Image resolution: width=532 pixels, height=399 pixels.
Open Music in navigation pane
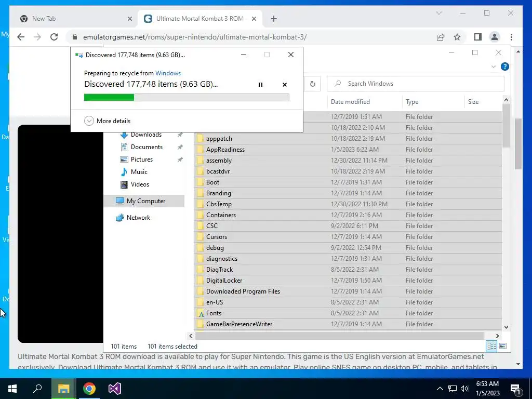point(139,171)
